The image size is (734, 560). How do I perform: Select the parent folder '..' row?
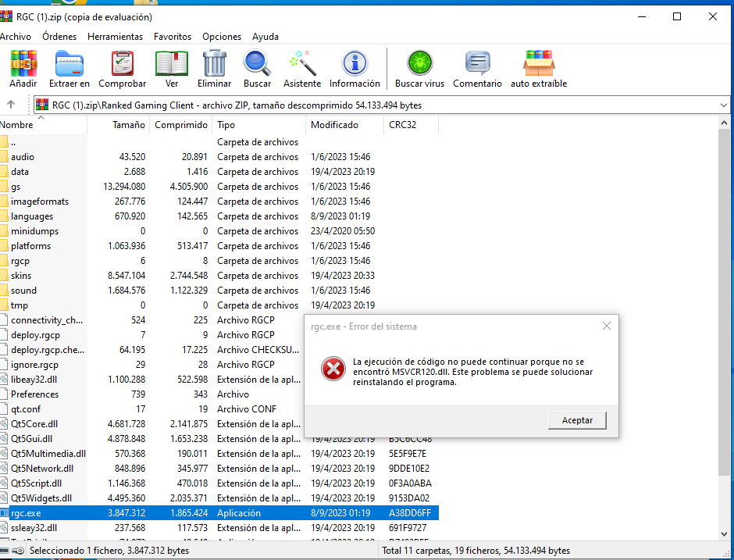coord(219,142)
